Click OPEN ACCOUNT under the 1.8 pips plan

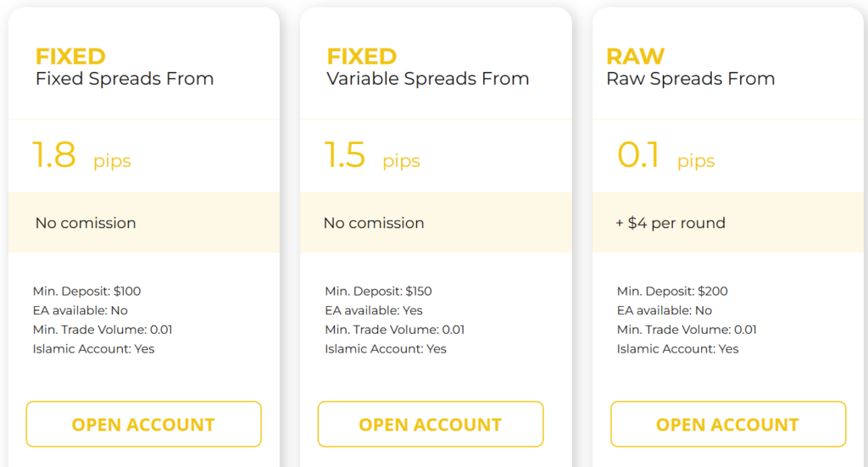pos(143,424)
